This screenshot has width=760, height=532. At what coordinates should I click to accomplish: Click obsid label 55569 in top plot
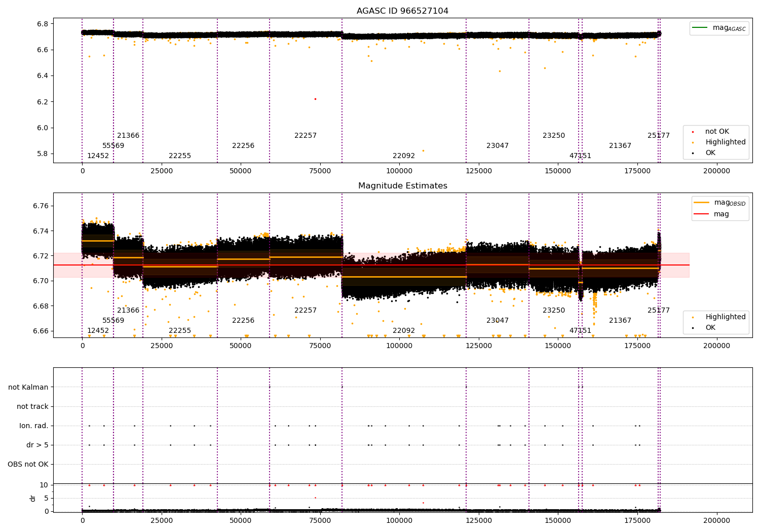pyautogui.click(x=113, y=146)
